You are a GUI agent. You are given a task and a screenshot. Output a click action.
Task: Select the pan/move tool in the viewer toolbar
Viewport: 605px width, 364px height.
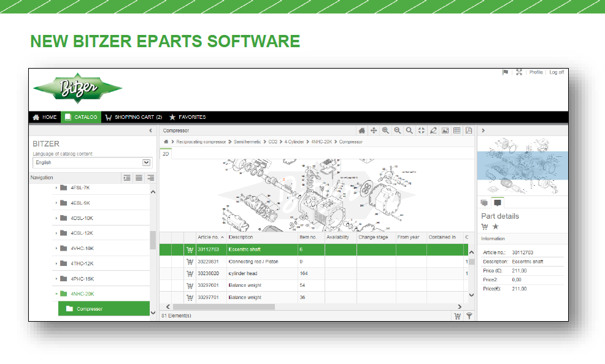click(374, 131)
